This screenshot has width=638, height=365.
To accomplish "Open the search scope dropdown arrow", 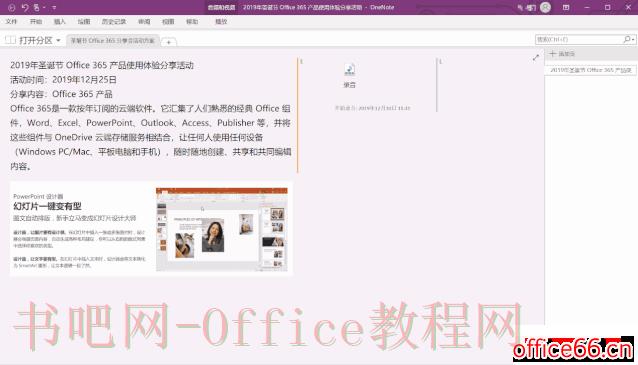I will click(634, 39).
